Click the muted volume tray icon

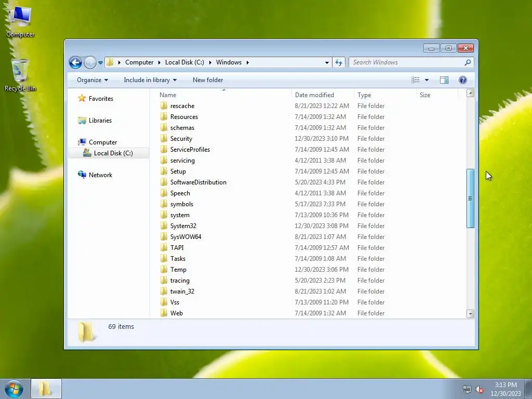(x=480, y=390)
